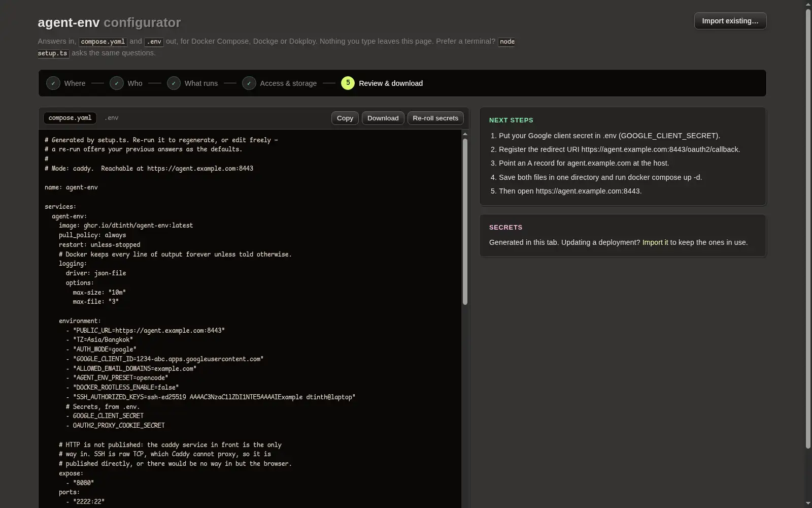
Task: Click the step 5 number badge
Action: click(x=348, y=83)
